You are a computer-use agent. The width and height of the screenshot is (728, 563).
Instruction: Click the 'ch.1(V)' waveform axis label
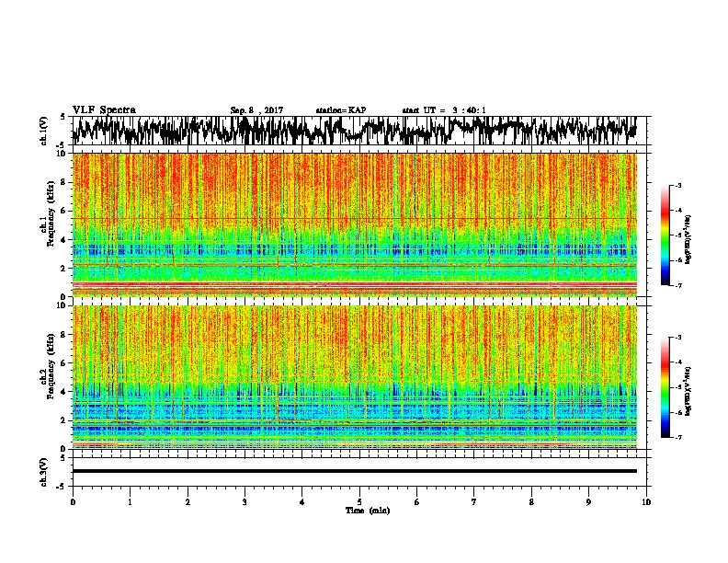tap(44, 131)
